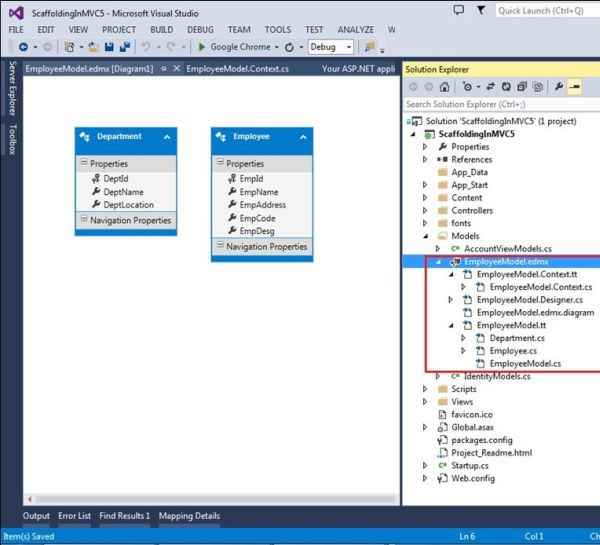
Task: Click the green Start debugging arrow
Action: pos(201,47)
